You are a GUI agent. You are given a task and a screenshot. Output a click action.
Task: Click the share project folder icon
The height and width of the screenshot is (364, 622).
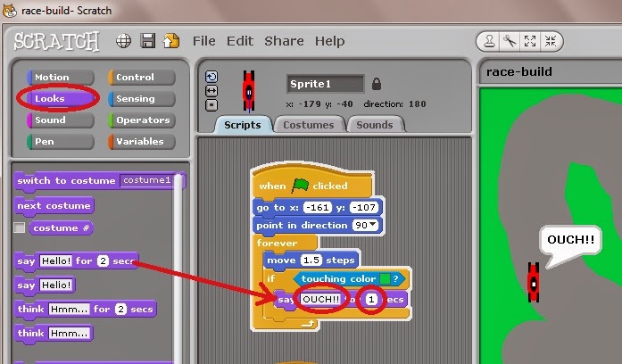[171, 41]
